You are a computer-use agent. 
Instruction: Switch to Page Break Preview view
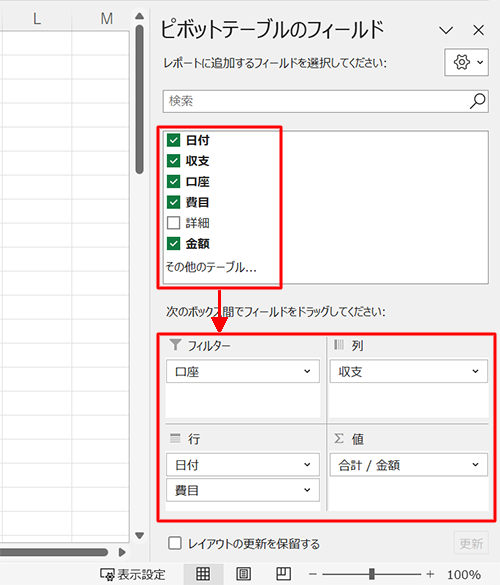(x=284, y=574)
